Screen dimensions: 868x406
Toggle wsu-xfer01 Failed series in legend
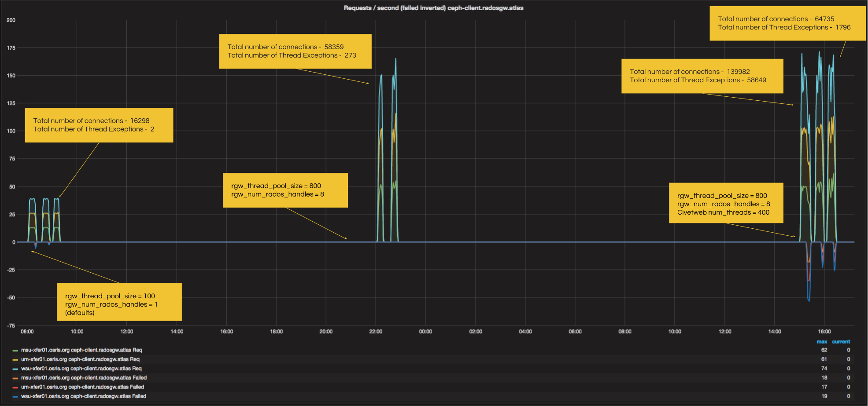pos(84,396)
